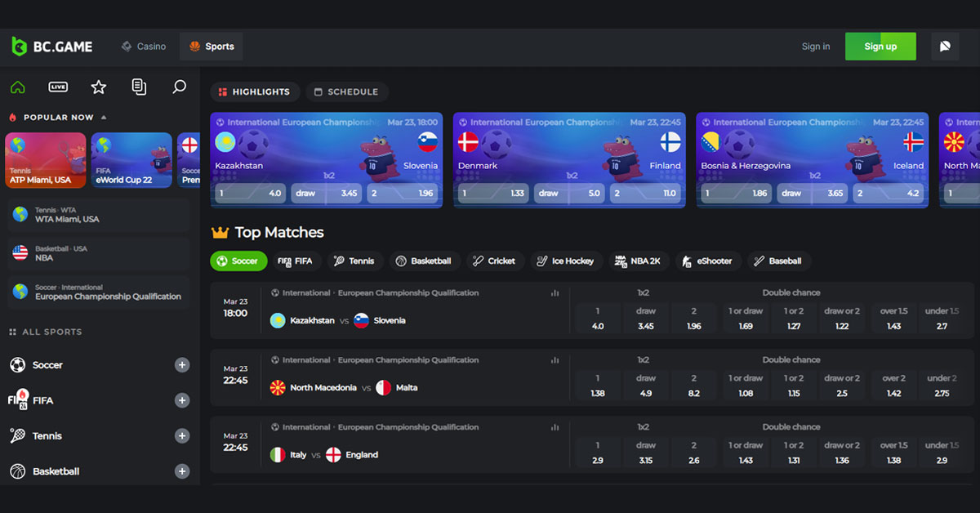Expand the Soccer sport plus button
The height and width of the screenshot is (513, 980).
(182, 365)
